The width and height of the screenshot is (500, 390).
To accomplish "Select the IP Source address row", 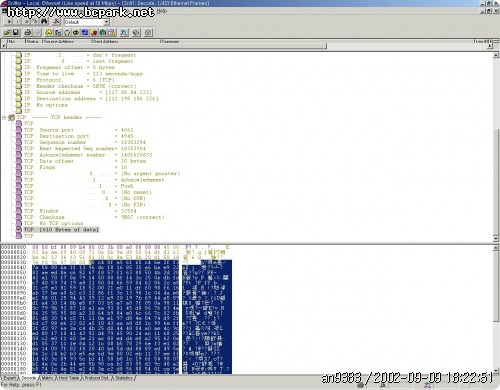I will [88, 92].
